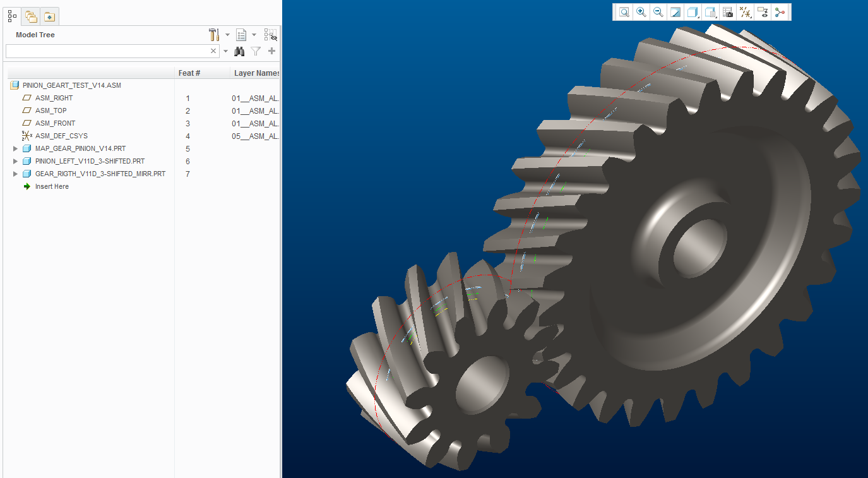Select ASM_DEF_CSYS in the model tree
This screenshot has height=478, width=868.
(x=61, y=136)
